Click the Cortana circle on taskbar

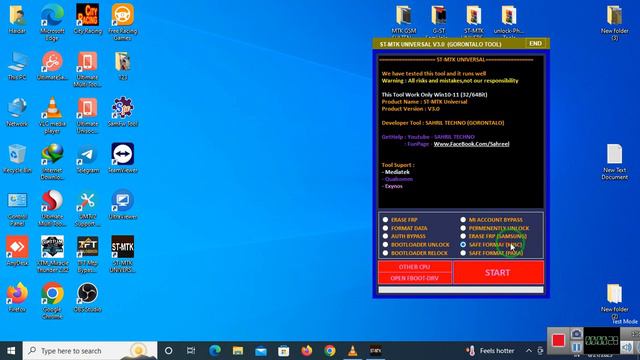(168, 351)
